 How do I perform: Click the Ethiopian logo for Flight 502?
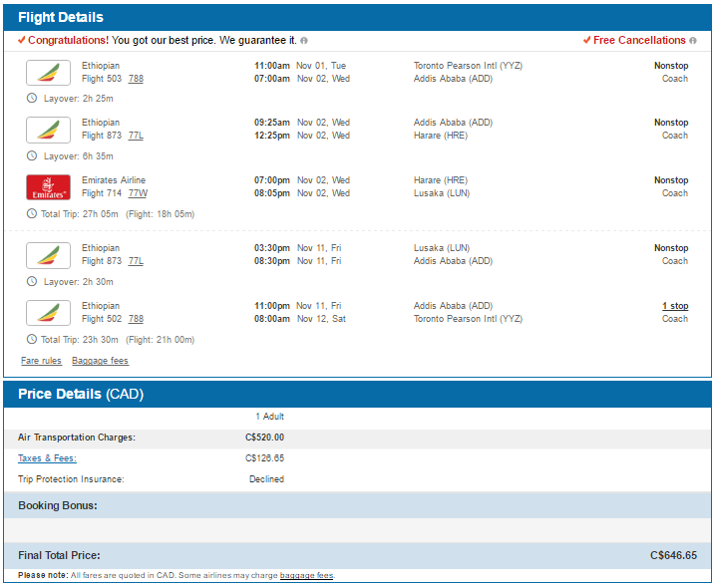[x=48, y=313]
